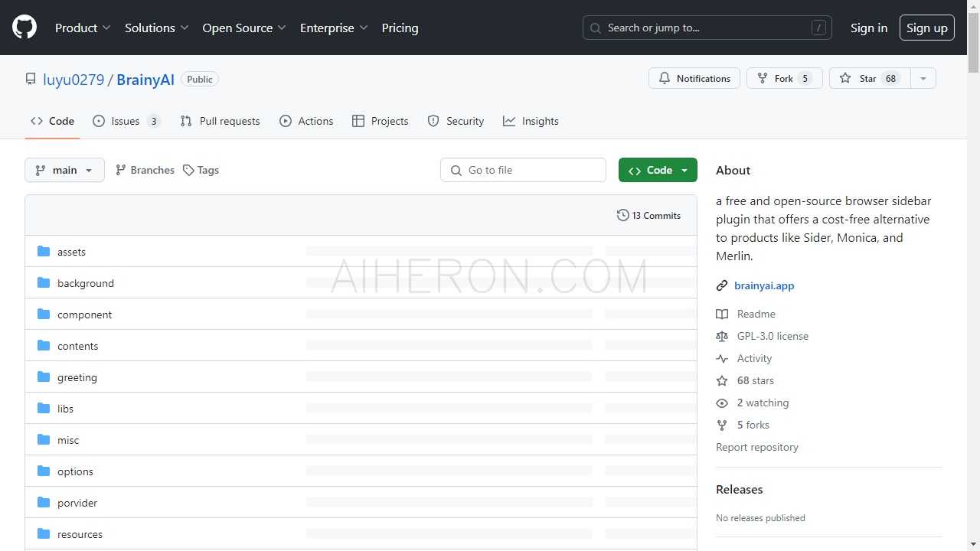Screen dimensions: 980x551
Task: Open the star lists dropdown arrow
Action: (x=923, y=78)
